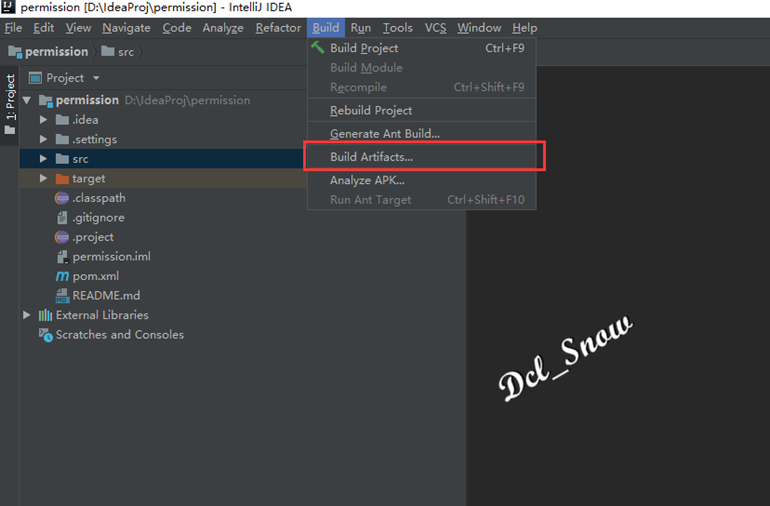Image resolution: width=770 pixels, height=506 pixels.
Task: Click the permission module folder icon in tree
Action: pos(46,100)
